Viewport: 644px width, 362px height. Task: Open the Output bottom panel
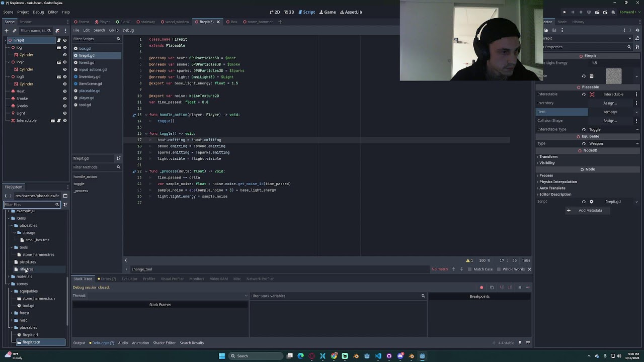(x=79, y=343)
